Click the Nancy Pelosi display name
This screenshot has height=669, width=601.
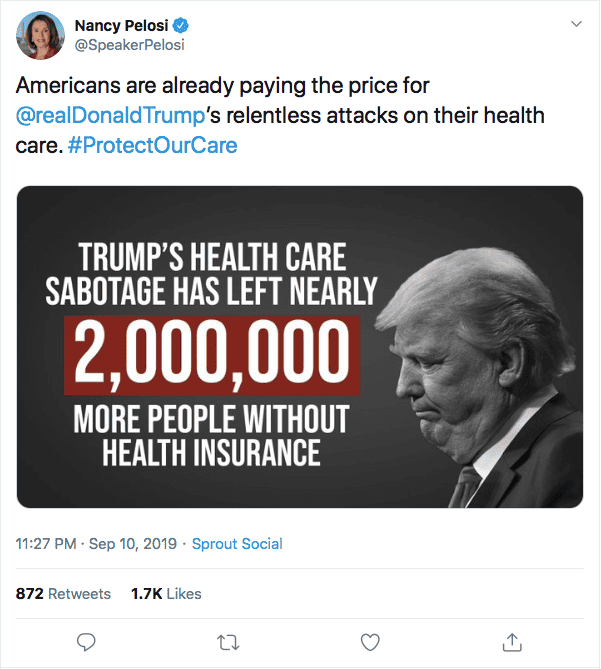pos(121,24)
